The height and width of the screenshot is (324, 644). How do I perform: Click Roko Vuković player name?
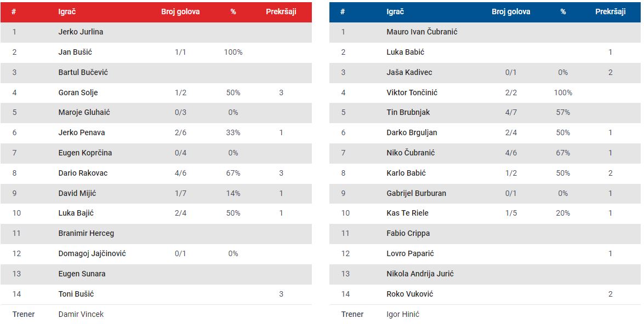pyautogui.click(x=409, y=294)
